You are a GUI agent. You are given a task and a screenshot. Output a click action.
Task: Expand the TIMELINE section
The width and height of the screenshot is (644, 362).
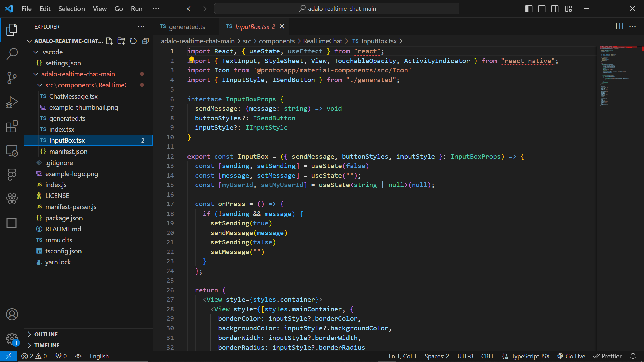[47, 345]
